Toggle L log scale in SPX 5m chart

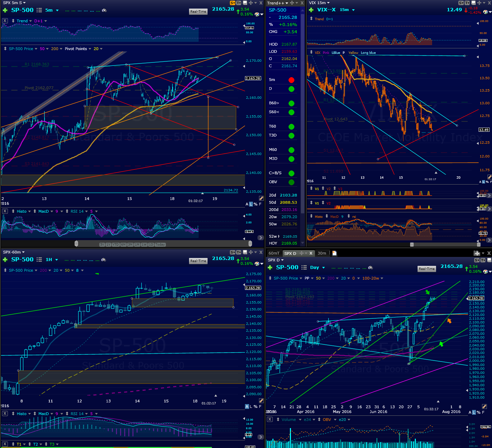pos(251,204)
